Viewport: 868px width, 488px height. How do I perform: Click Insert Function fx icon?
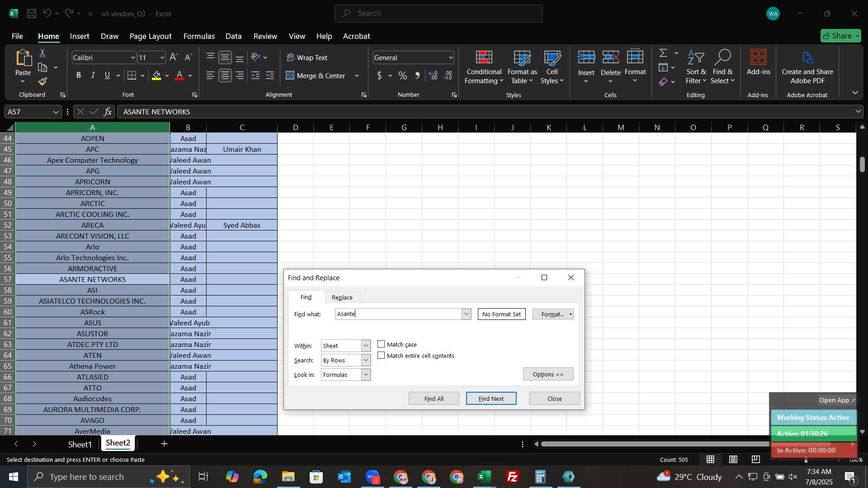[x=108, y=112]
